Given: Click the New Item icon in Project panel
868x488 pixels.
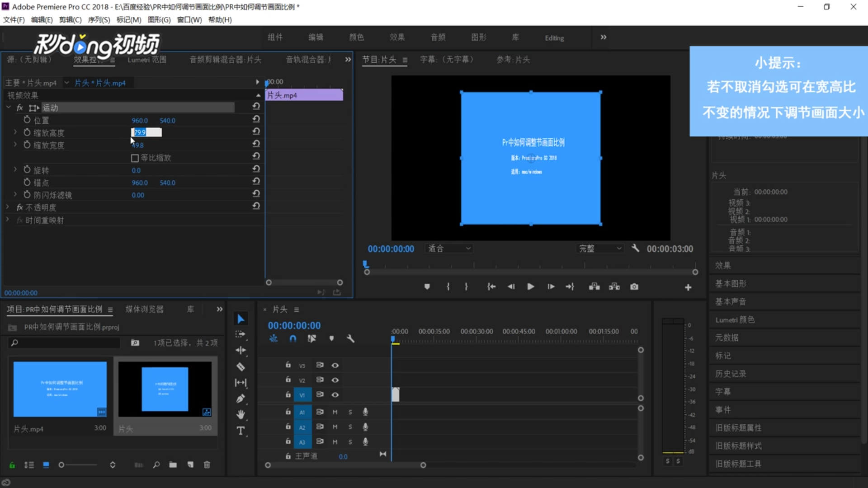Looking at the screenshot, I should click(x=190, y=465).
